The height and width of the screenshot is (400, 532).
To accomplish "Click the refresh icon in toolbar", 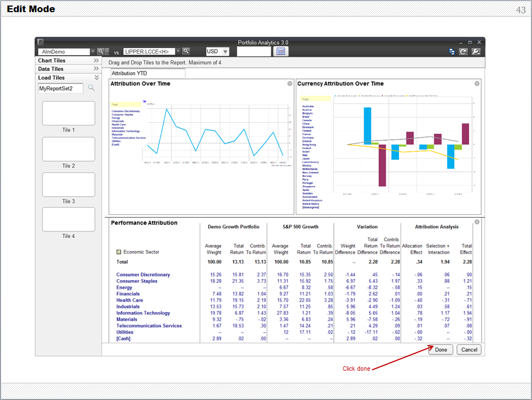I will 463,51.
